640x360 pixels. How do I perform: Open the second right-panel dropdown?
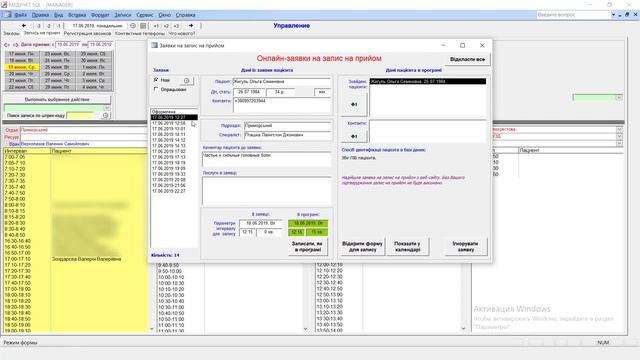pyautogui.click(x=620, y=136)
